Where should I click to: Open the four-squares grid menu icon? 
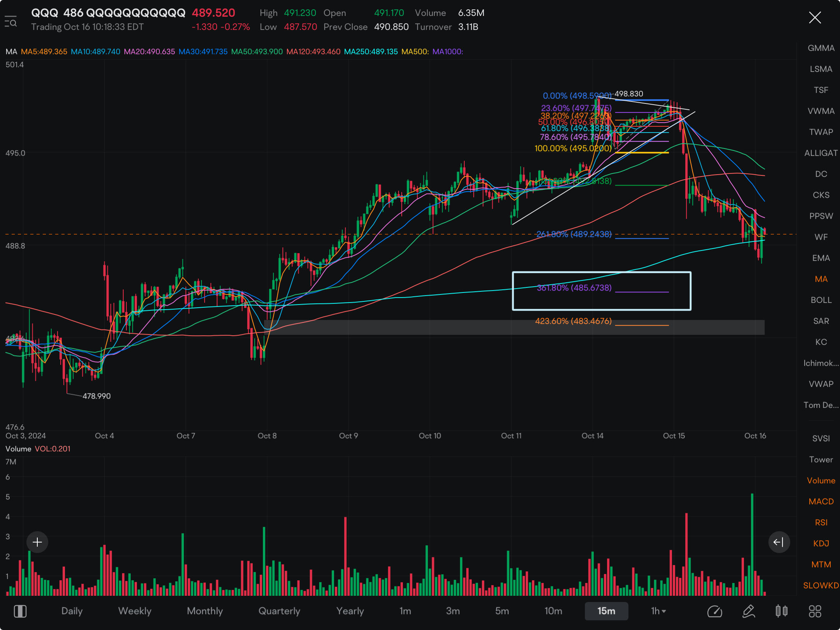coord(815,611)
